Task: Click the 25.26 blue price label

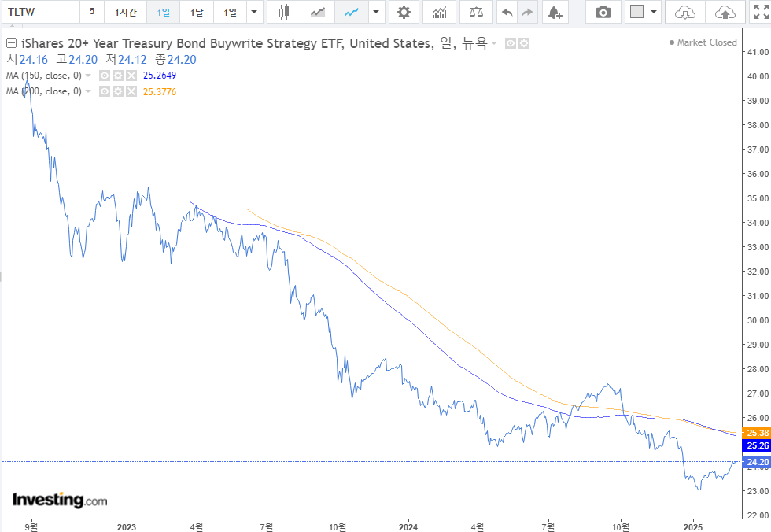Action: (756, 446)
